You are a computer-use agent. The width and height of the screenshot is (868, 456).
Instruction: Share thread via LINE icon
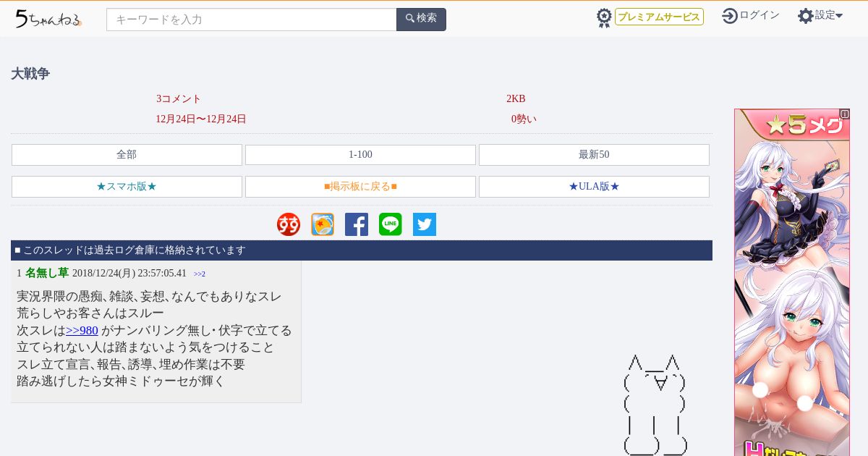point(391,224)
